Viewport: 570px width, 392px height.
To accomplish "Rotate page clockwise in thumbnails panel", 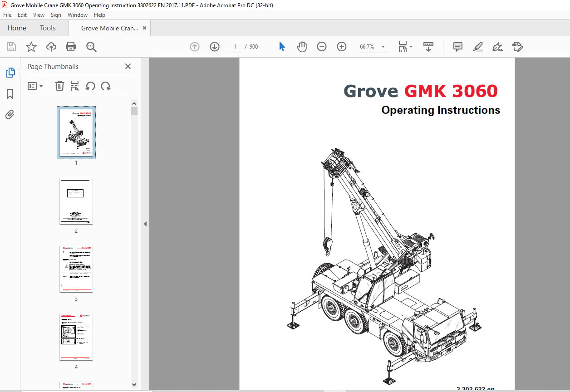I will (x=106, y=86).
